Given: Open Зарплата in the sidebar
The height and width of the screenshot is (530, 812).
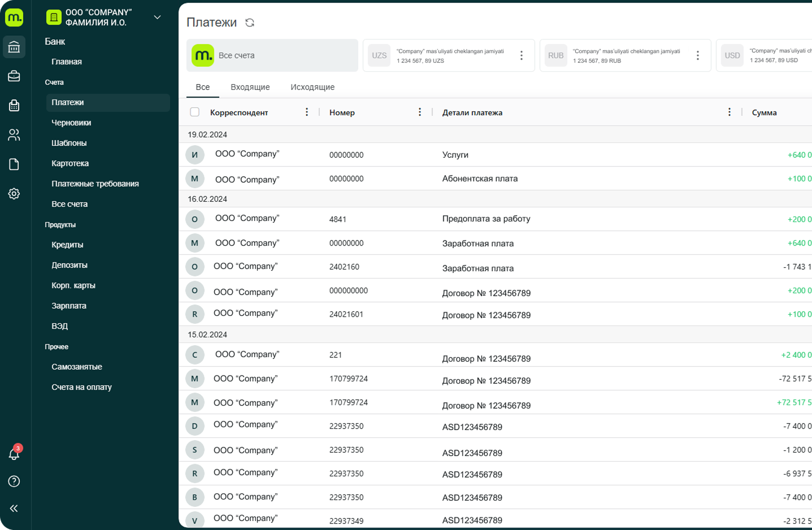Looking at the screenshot, I should tap(69, 306).
